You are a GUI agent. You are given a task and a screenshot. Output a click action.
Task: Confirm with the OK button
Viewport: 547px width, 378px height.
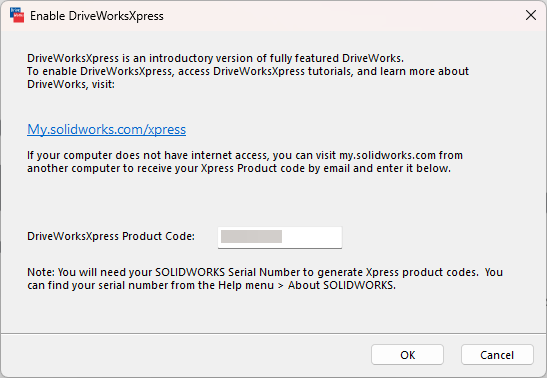[407, 355]
